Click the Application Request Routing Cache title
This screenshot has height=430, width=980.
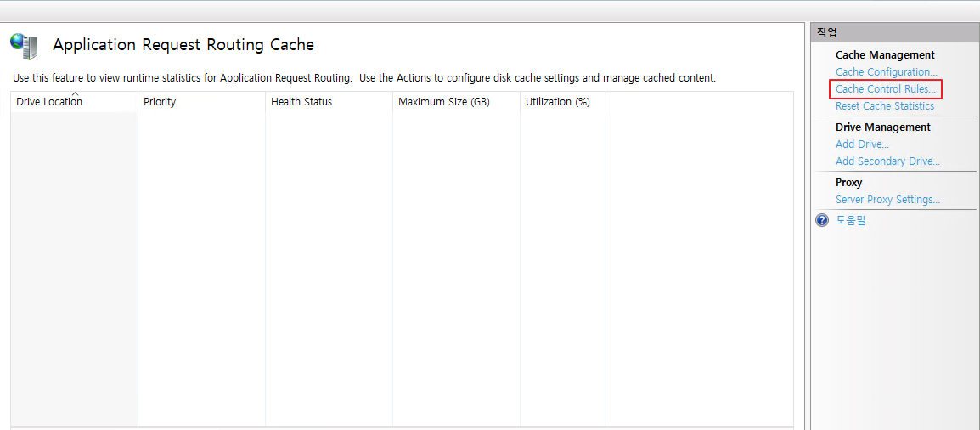pos(183,44)
